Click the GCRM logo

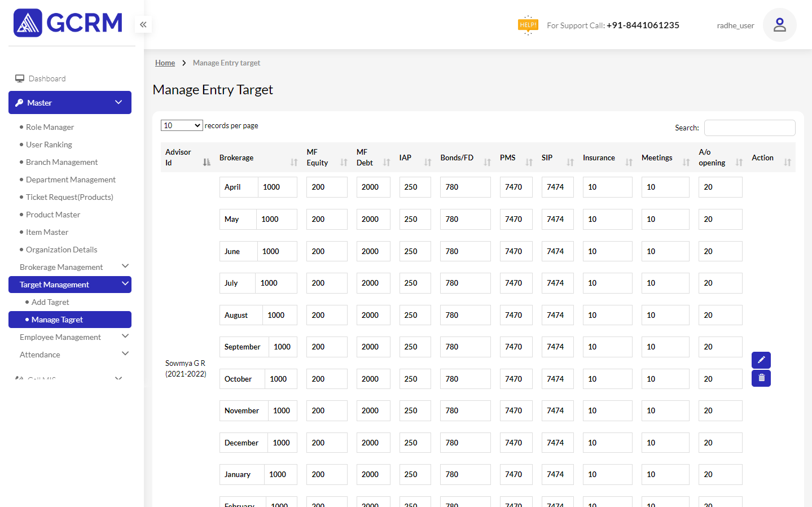point(68,23)
